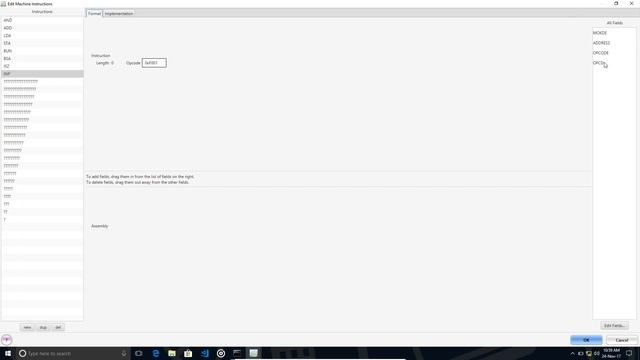640x360 pixels.
Task: Click the Opcode input field
Action: click(154, 63)
